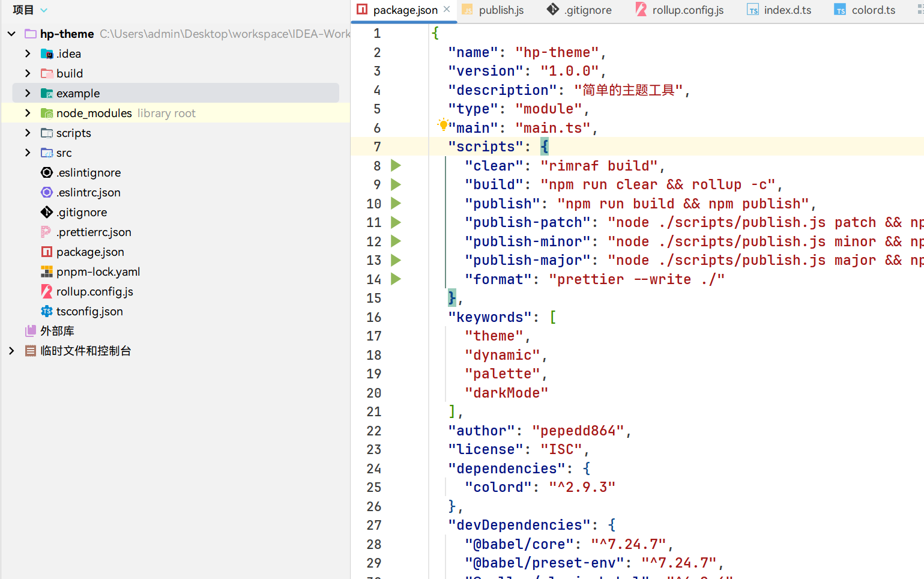Click the scripts folder icon
924x579 pixels.
47,133
